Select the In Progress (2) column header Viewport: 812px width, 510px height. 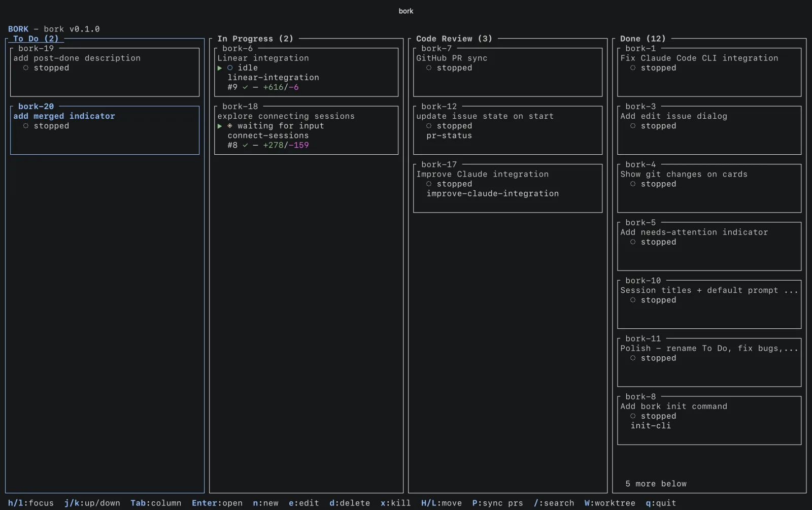pyautogui.click(x=255, y=39)
